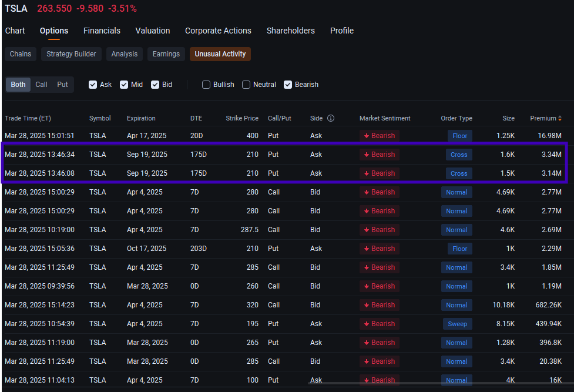Click the Size column header
The height and width of the screenshot is (392, 574).
pyautogui.click(x=508, y=118)
